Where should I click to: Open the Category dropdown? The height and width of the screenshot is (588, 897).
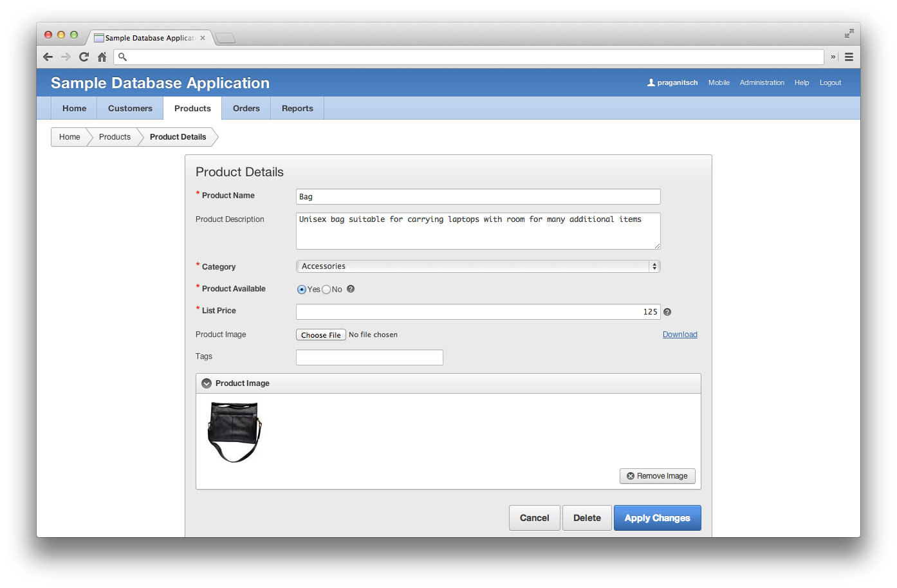[478, 266]
